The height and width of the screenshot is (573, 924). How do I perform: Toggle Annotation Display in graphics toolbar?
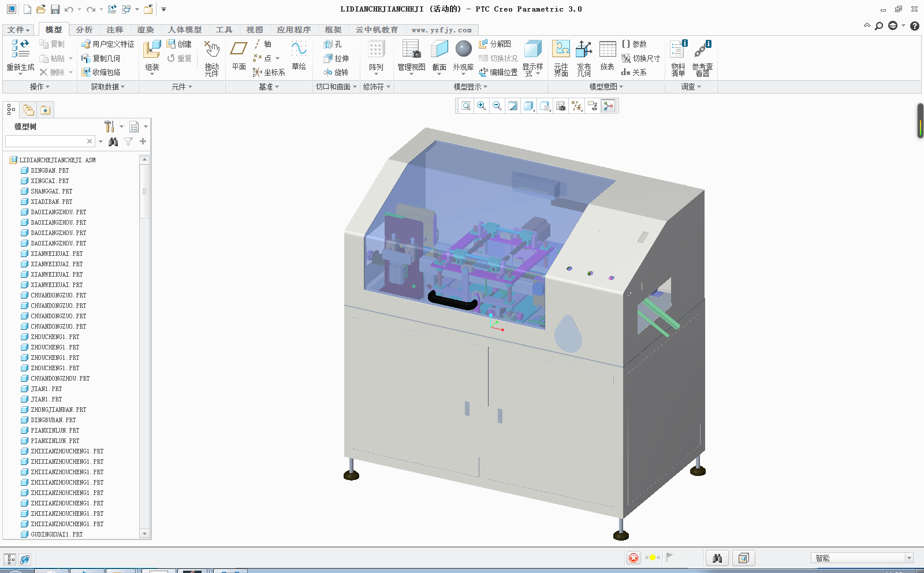593,106
